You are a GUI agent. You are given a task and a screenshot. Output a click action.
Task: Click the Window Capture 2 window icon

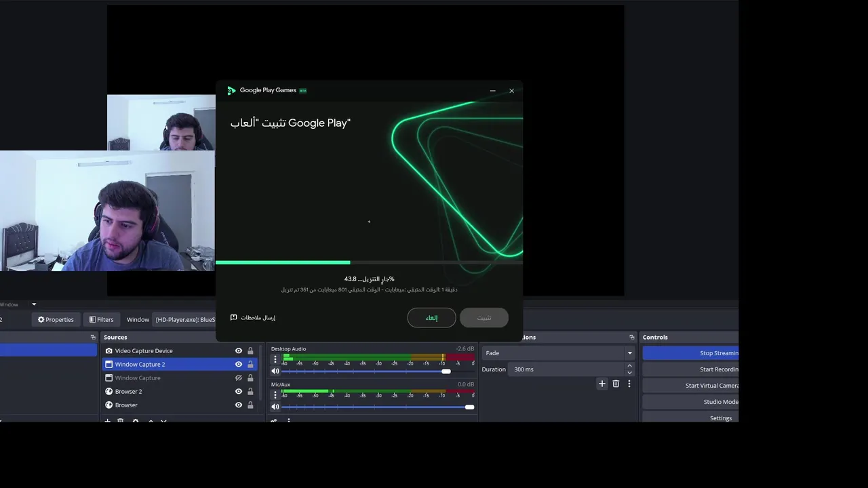(108, 364)
